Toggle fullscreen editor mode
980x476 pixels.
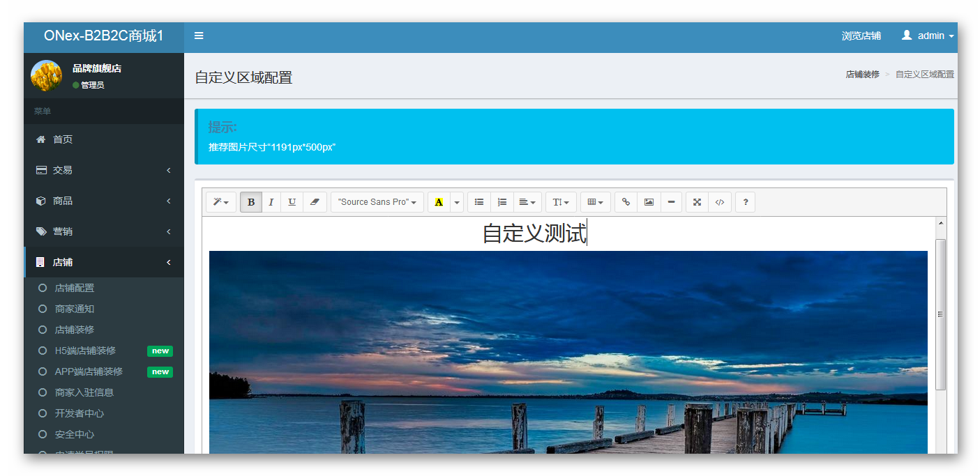tap(697, 202)
